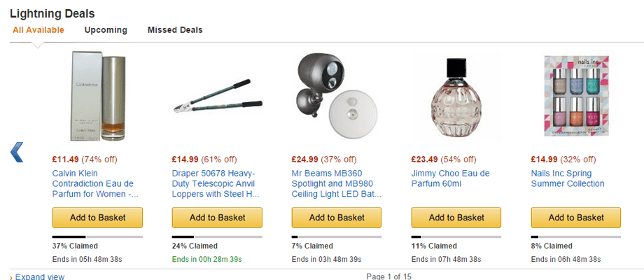Switch to the Missed Deals tab

(x=175, y=30)
